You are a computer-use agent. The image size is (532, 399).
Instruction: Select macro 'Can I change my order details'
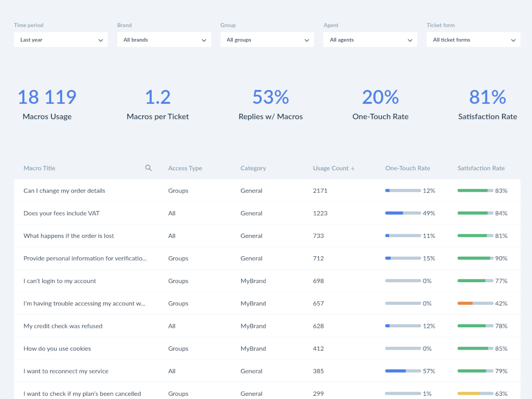coord(64,191)
